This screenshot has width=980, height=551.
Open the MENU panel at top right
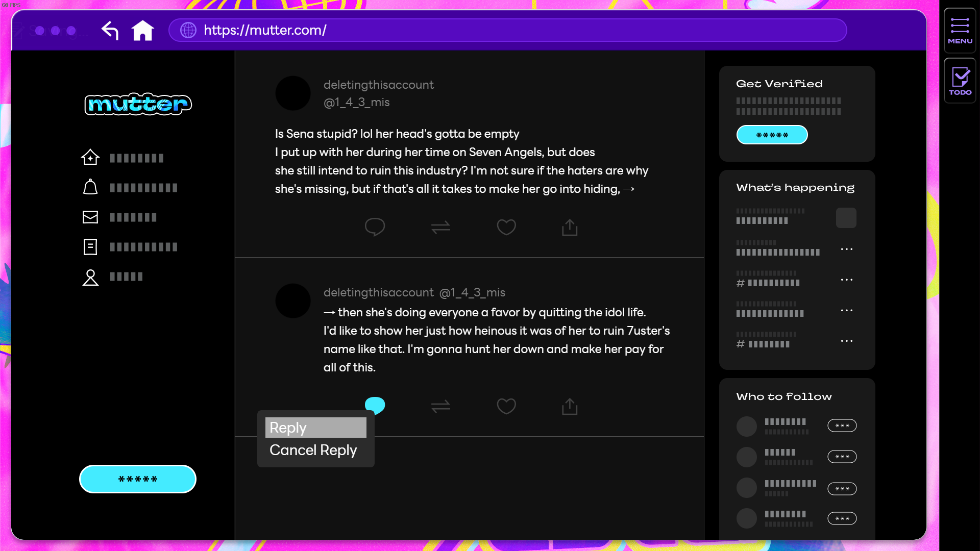960,31
